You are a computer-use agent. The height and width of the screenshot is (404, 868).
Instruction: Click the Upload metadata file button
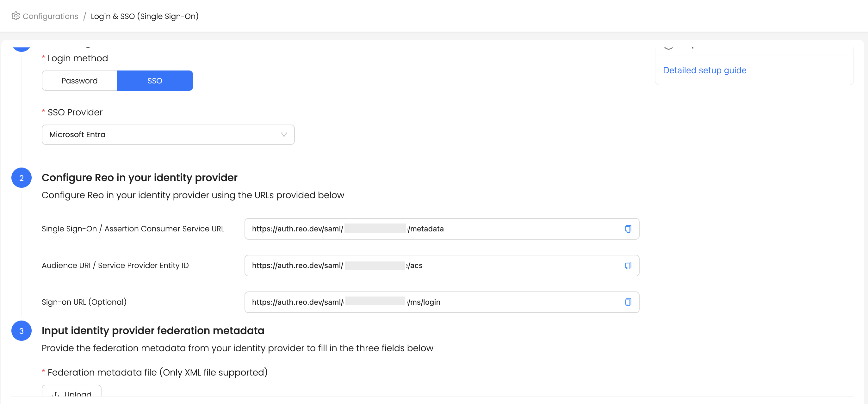71,392
